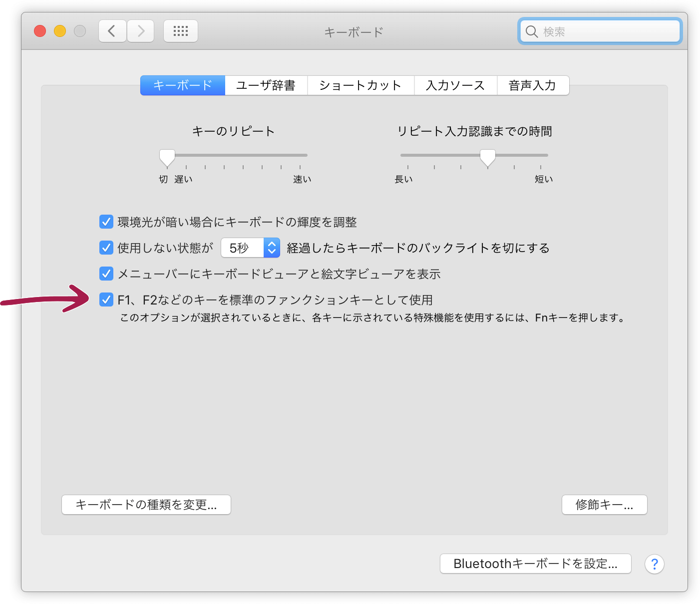Open the 5秒 popup menu
700x604 pixels.
(250, 248)
